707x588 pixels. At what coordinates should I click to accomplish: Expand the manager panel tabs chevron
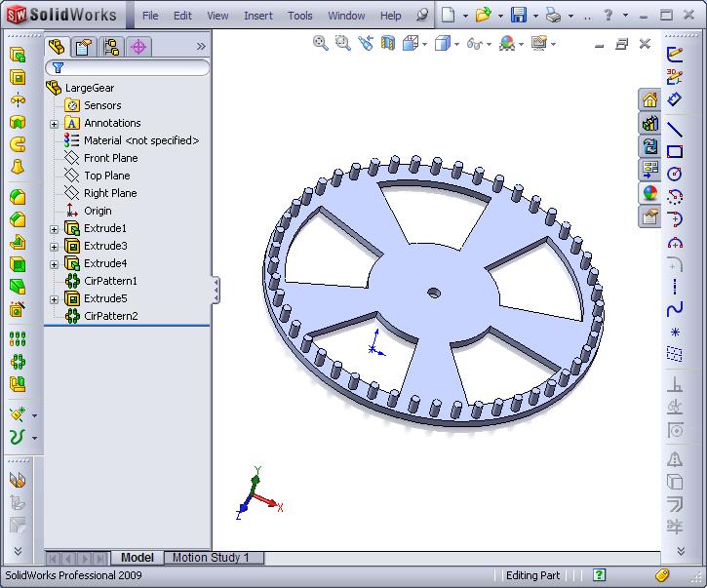point(201,46)
